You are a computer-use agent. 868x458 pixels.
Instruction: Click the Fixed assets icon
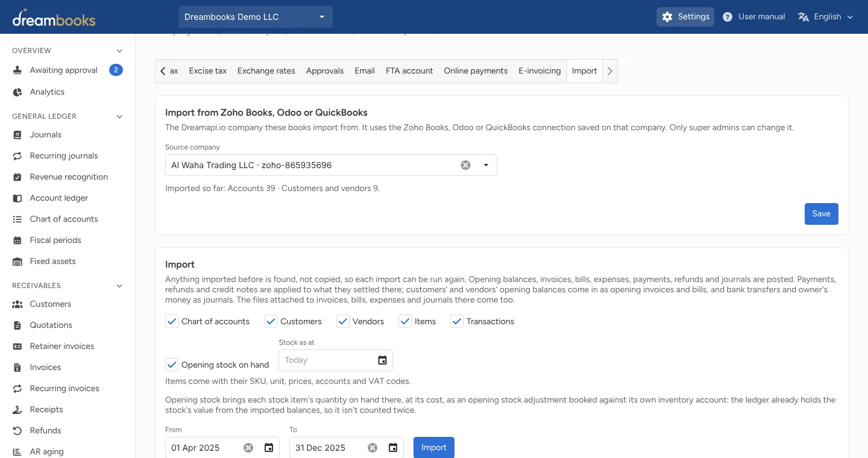17,262
